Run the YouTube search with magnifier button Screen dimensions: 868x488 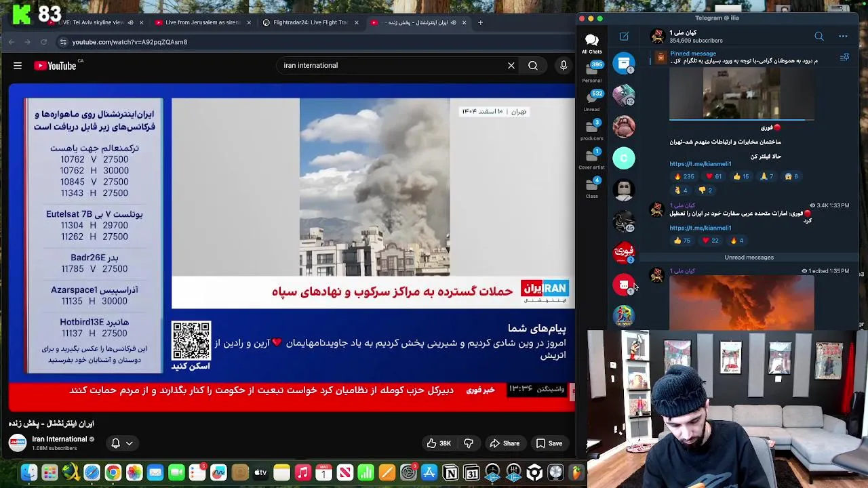[x=533, y=66]
